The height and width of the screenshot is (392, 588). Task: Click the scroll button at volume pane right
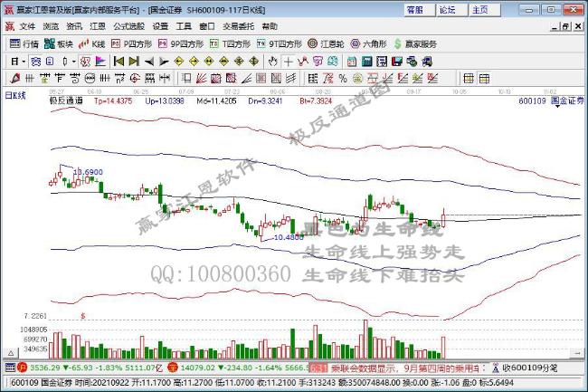(x=577, y=353)
